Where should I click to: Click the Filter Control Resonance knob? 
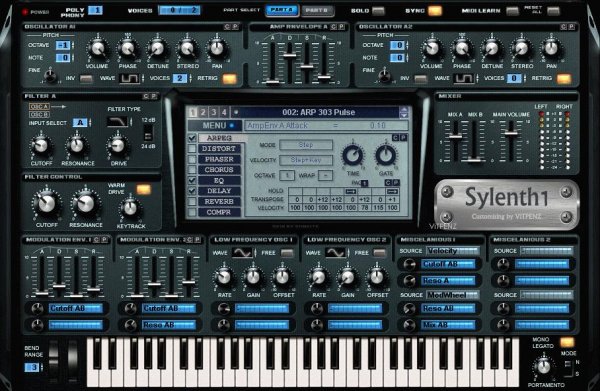(x=85, y=204)
